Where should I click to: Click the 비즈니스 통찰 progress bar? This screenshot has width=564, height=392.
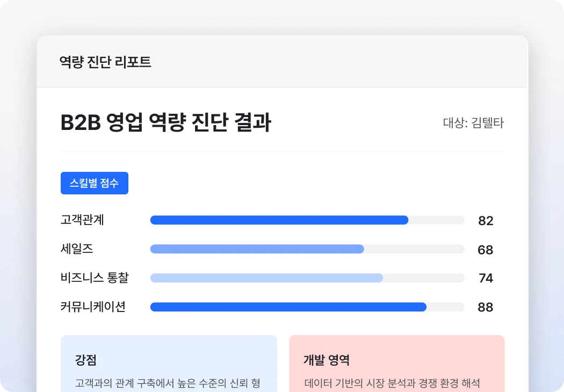tap(307, 278)
